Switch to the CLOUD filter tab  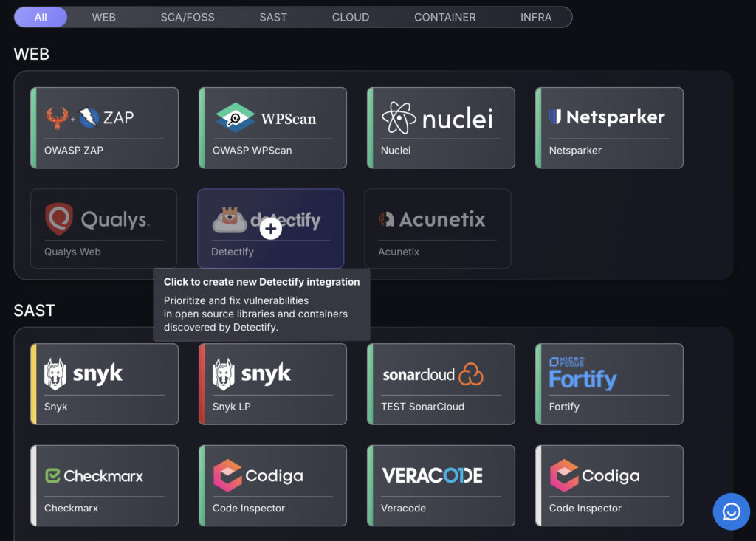351,18
